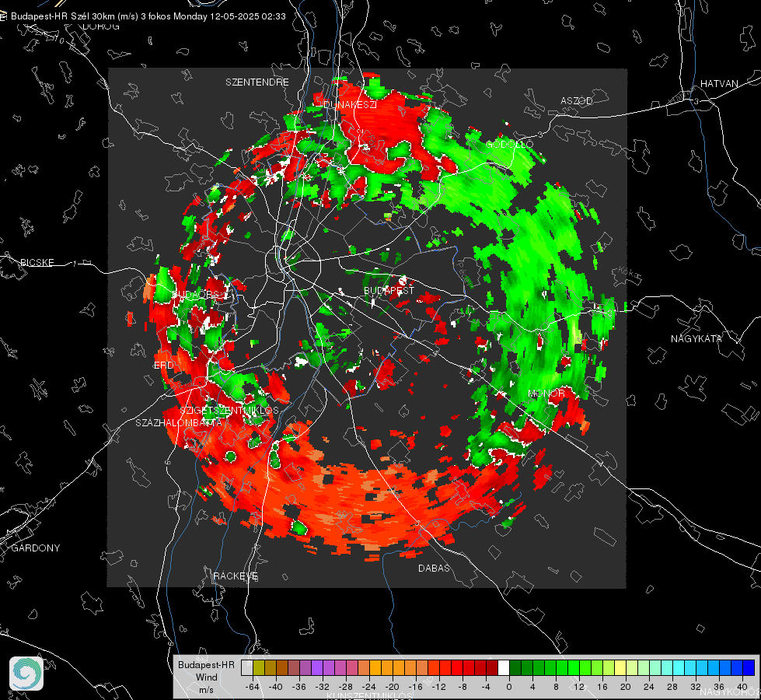Click the 20 legend scale value
This screenshot has width=761, height=700.
[x=626, y=687]
